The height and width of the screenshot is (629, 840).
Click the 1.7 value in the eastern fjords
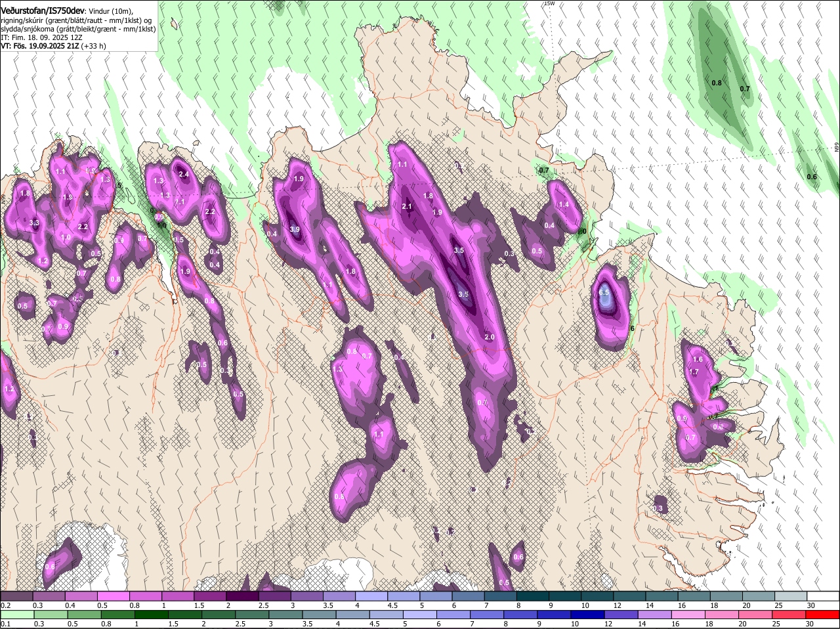coord(694,372)
